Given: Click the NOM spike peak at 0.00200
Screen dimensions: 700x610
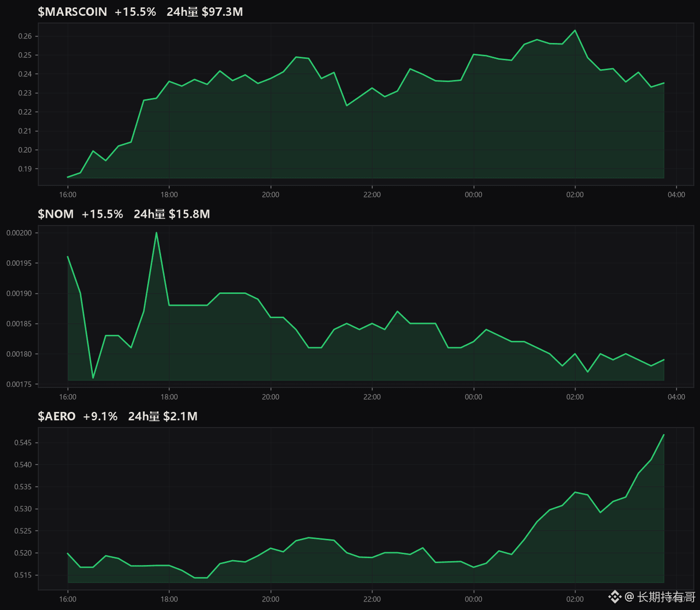Looking at the screenshot, I should 157,233.
